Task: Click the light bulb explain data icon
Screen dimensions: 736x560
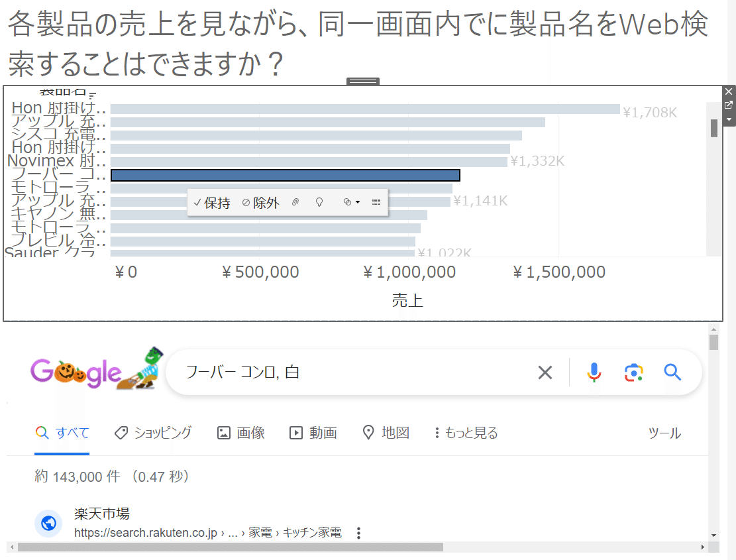Action: [319, 202]
